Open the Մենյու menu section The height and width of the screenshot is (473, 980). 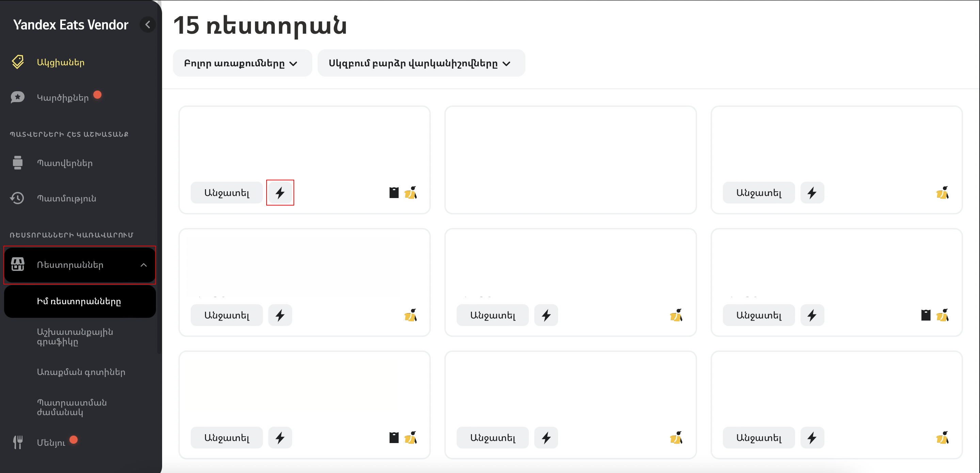tap(51, 443)
